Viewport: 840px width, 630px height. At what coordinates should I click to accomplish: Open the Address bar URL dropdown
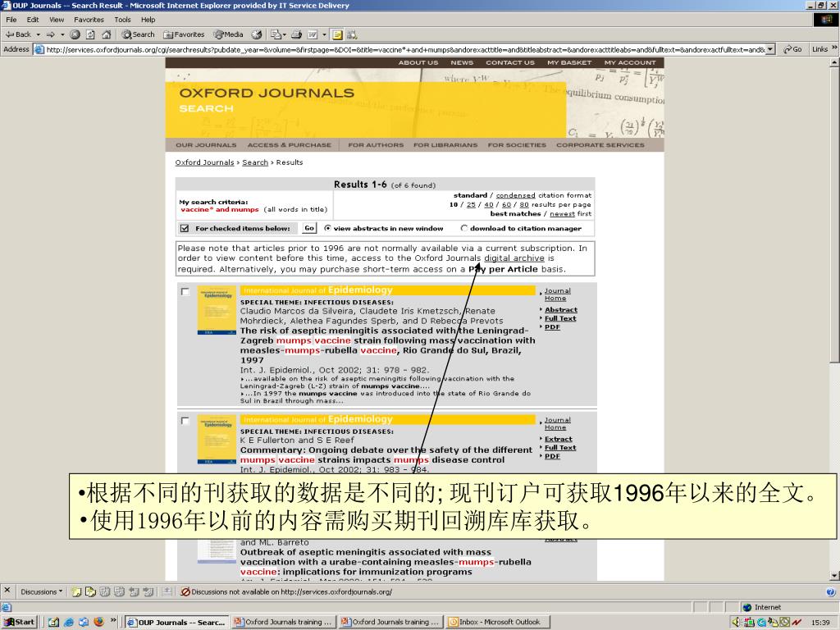click(770, 49)
